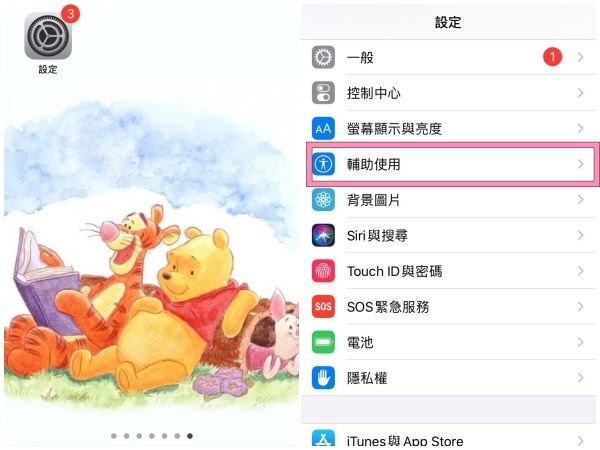Image resolution: width=600 pixels, height=450 pixels.
Task: Tap the 隱私權 hand icon
Action: pos(323,378)
